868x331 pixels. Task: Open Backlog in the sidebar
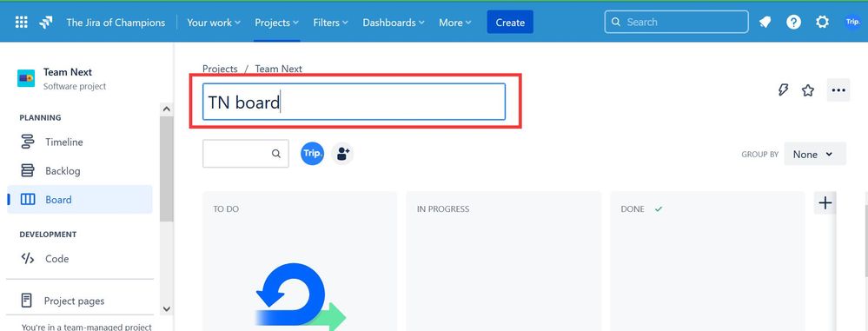tap(80, 170)
